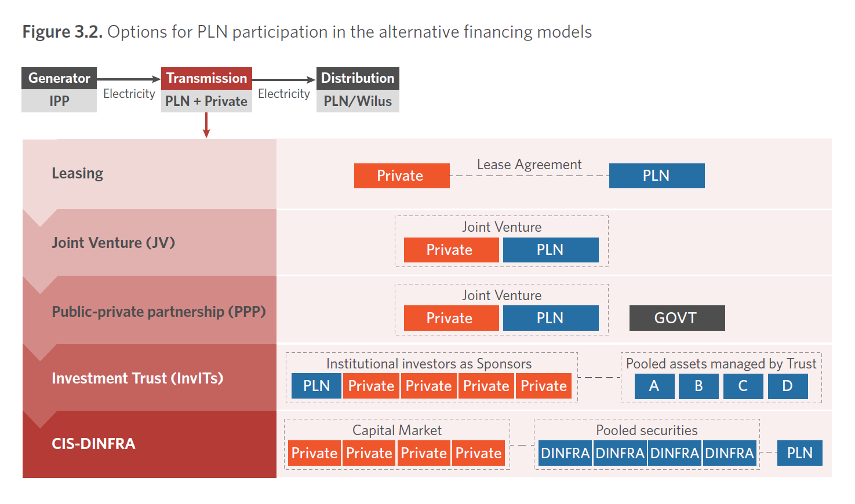This screenshot has width=855, height=504.
Task: Click the Distribution header box
Action: 358,78
